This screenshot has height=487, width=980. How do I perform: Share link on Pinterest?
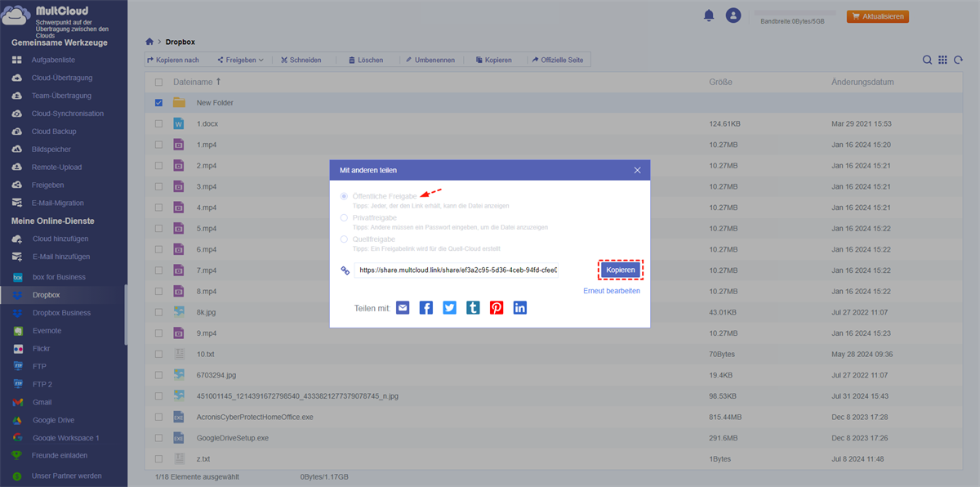click(497, 307)
